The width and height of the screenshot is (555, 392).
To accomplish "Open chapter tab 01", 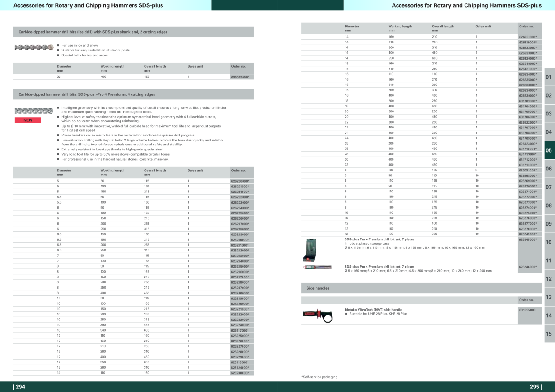I will pos(549,77).
